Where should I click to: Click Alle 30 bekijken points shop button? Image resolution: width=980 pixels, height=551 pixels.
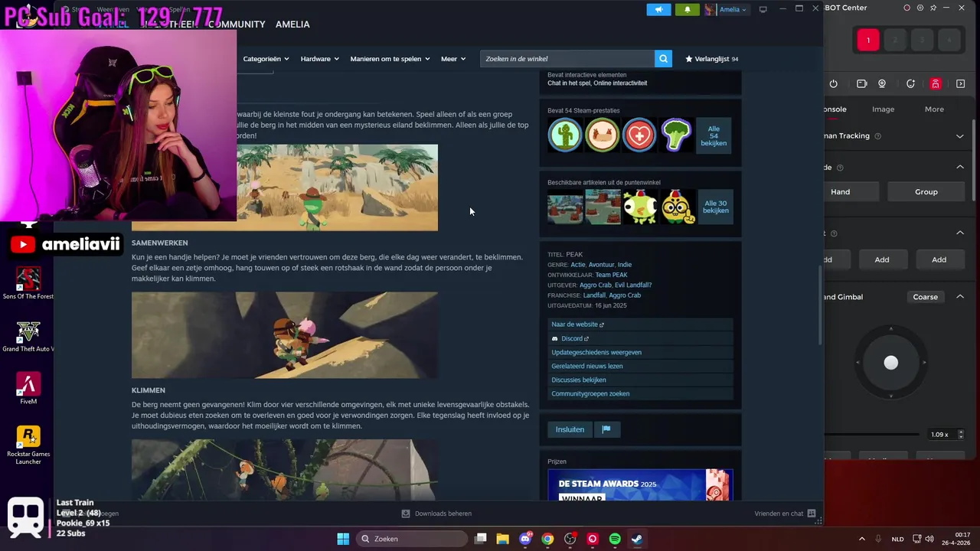tap(716, 207)
